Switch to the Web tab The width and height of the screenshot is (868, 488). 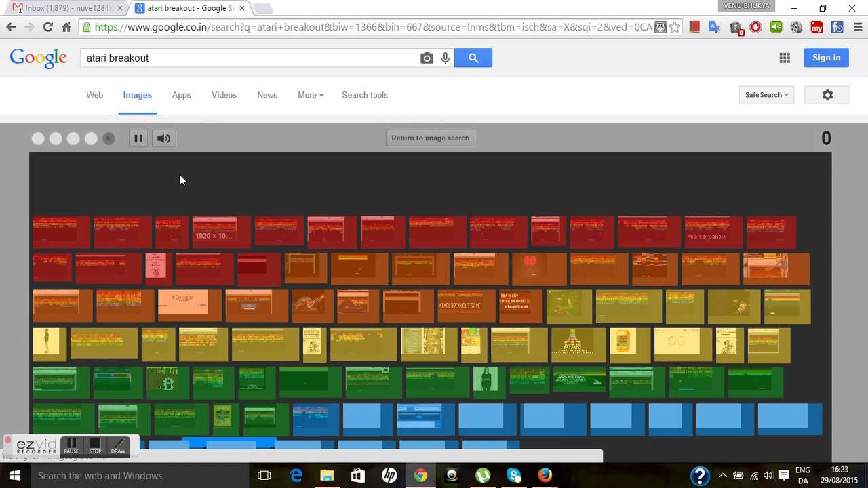click(94, 95)
